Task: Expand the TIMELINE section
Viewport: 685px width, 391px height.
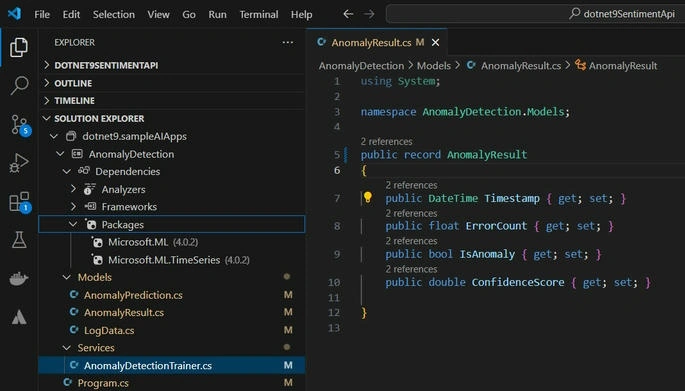Action: coord(47,100)
